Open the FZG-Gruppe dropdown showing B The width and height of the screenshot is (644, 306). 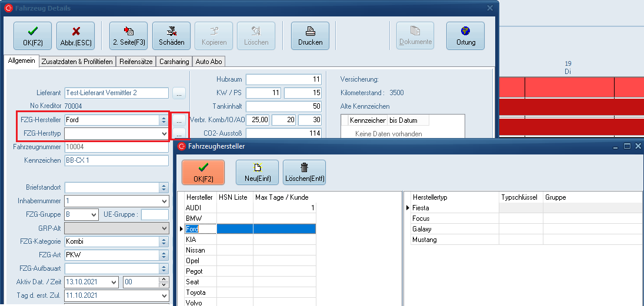coord(94,215)
